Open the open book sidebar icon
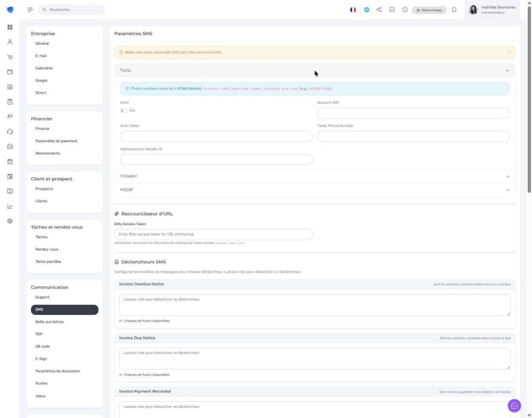The width and height of the screenshot is (532, 418). coord(10,191)
